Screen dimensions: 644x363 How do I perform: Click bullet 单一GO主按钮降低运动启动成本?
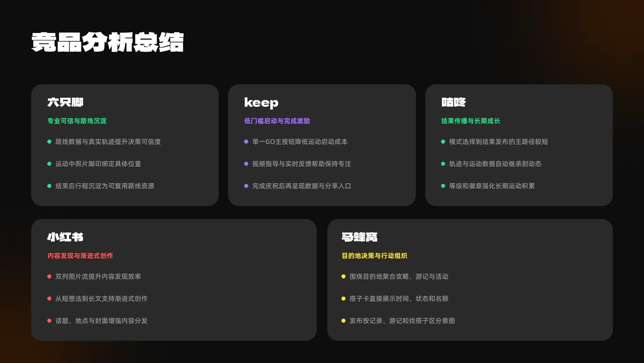tap(300, 142)
